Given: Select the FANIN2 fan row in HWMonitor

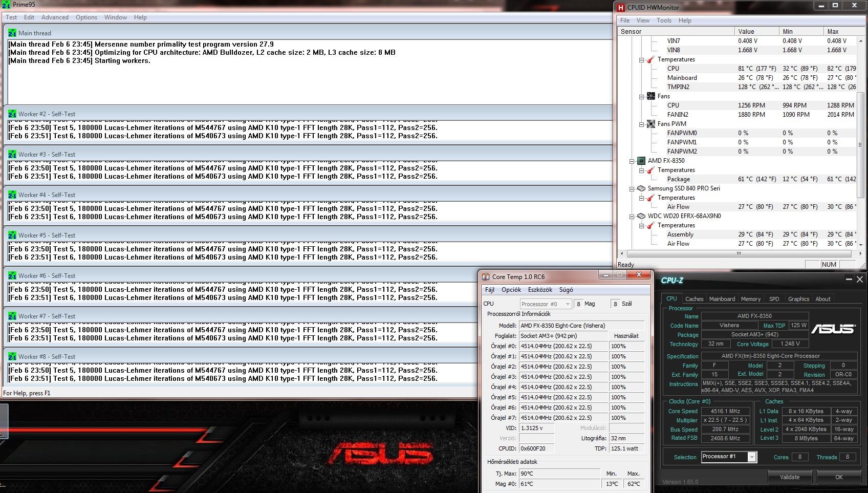Looking at the screenshot, I should 737,115.
